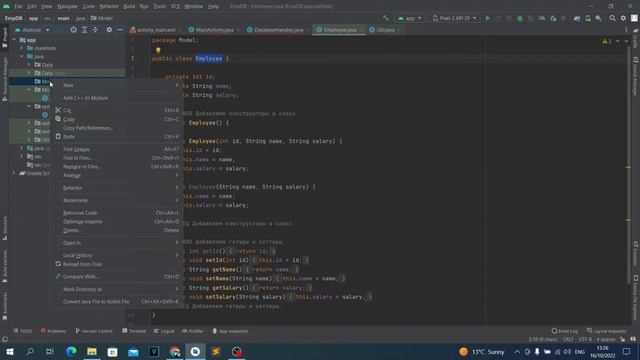
Task: Open Profile app icon in toolbar
Action: [542, 18]
